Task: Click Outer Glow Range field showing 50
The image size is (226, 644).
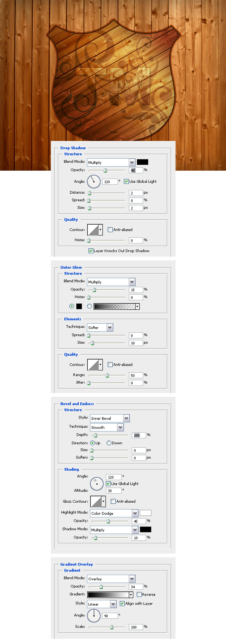Action: (x=136, y=375)
